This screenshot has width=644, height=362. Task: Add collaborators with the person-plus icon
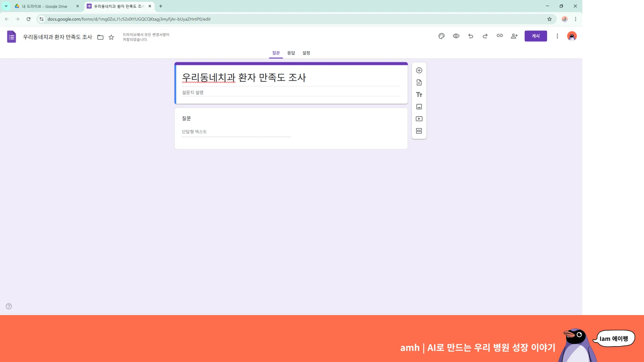coord(514,36)
